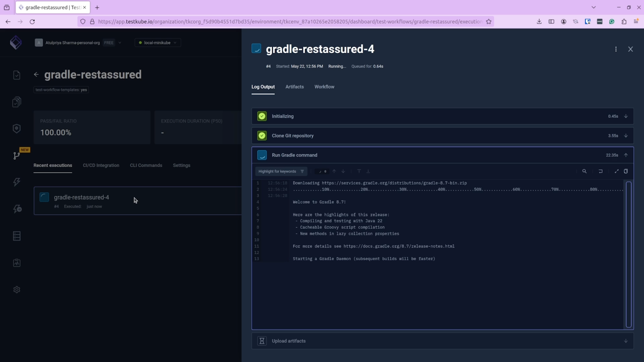Click the hourglass icon on Upload artifacts
This screenshot has width=644, height=362.
262,341
